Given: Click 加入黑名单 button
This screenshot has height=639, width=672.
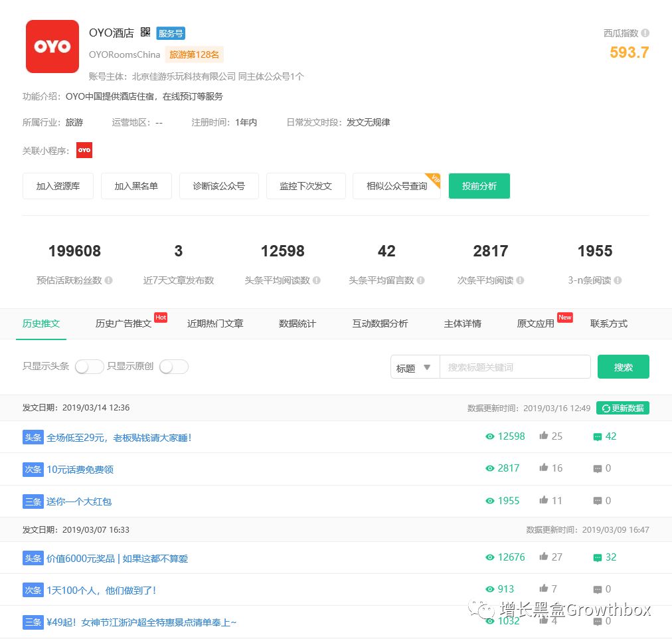Looking at the screenshot, I should point(136,186).
